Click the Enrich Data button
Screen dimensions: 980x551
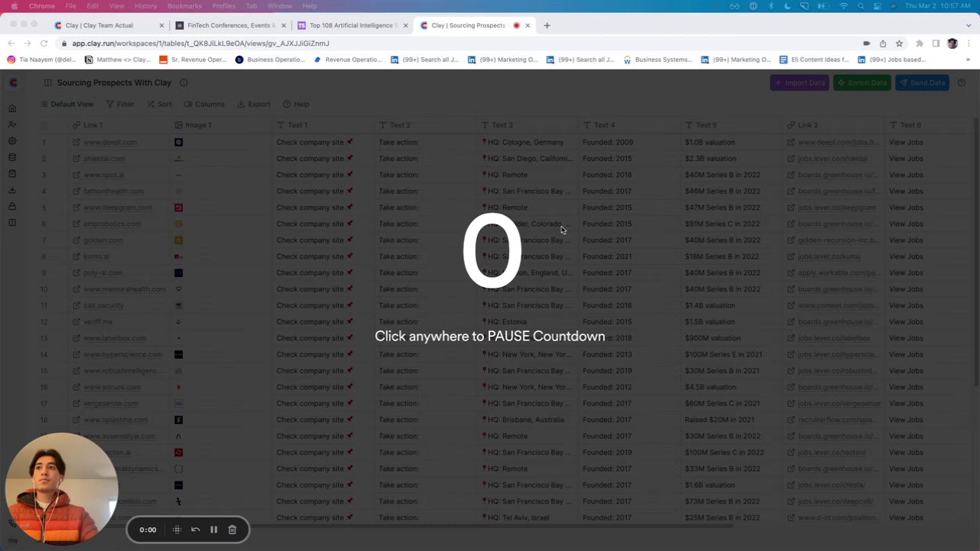pyautogui.click(x=862, y=83)
